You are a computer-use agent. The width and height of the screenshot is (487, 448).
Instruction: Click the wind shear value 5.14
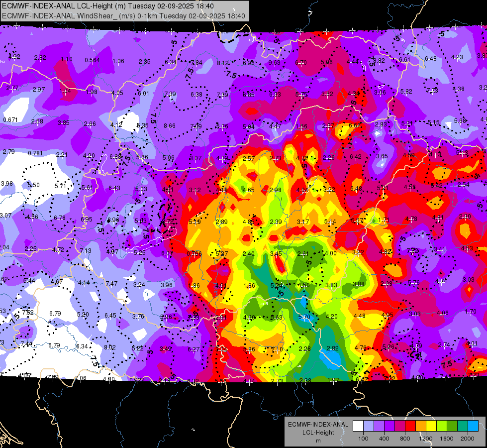(x=330, y=222)
